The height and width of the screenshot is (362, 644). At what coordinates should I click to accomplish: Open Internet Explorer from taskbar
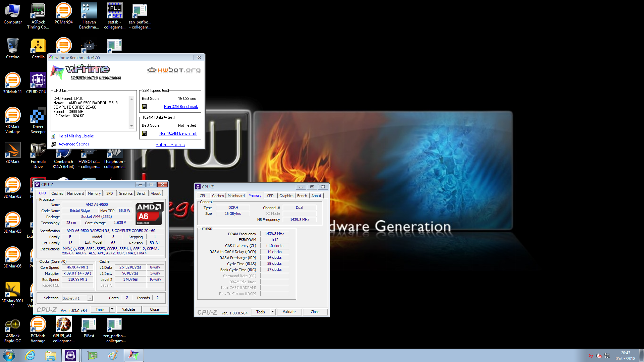[30, 355]
